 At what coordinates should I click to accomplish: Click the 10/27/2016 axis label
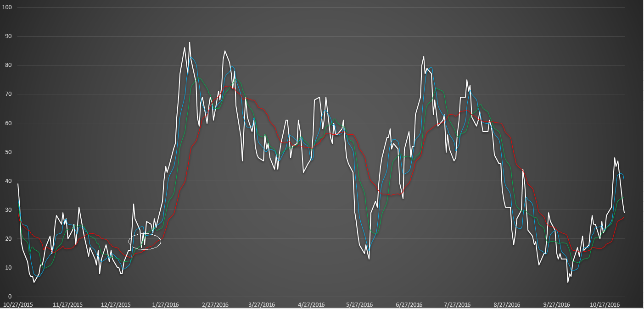point(605,303)
